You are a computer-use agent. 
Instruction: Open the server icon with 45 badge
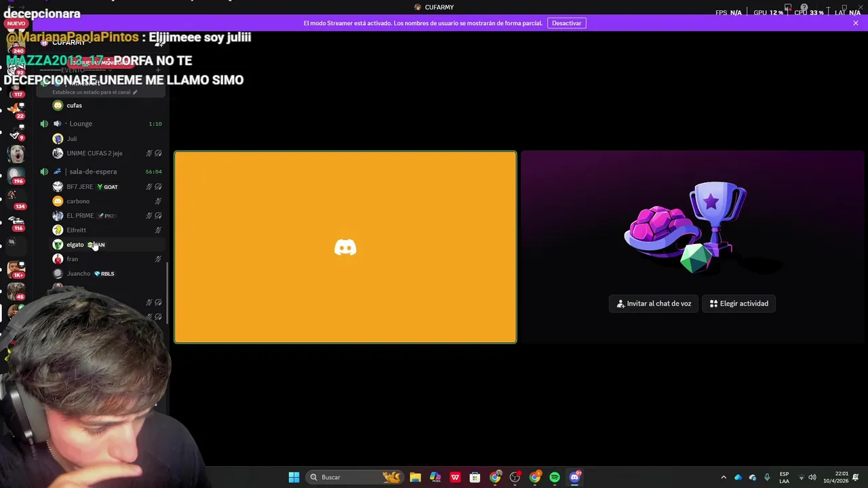(x=16, y=291)
